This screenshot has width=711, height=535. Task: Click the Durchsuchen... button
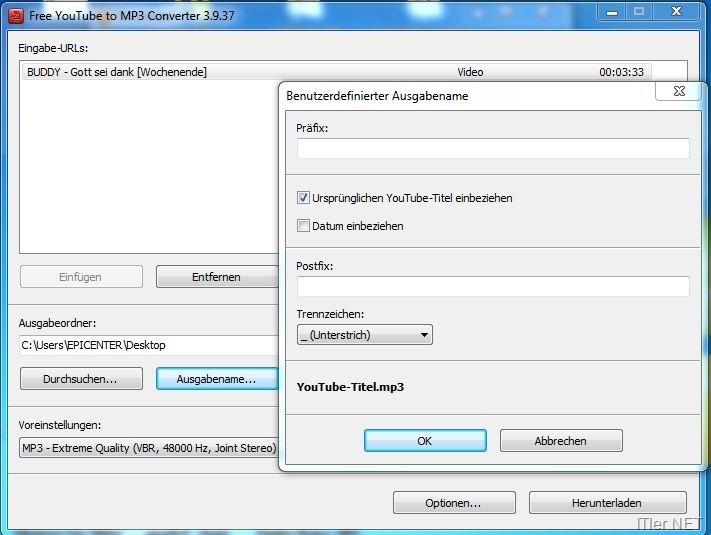click(x=81, y=379)
